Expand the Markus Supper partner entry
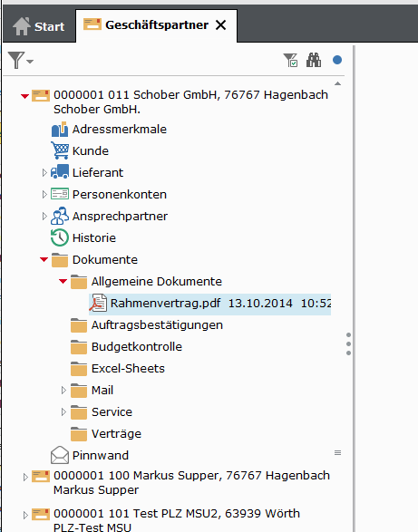The width and height of the screenshot is (418, 532). (x=25, y=477)
